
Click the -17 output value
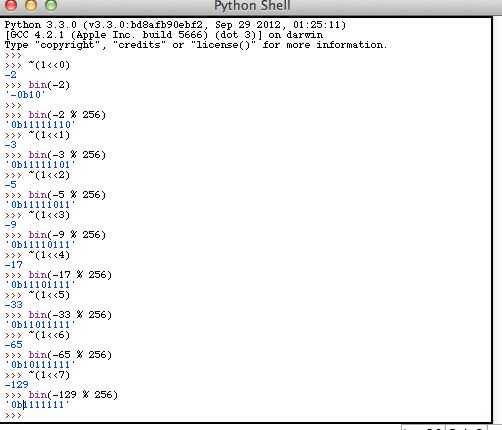14,265
